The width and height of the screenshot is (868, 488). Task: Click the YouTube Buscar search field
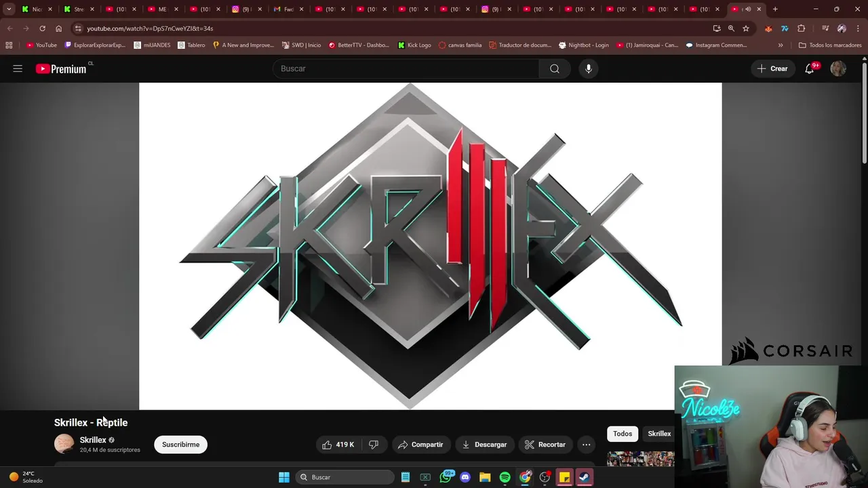(406, 68)
